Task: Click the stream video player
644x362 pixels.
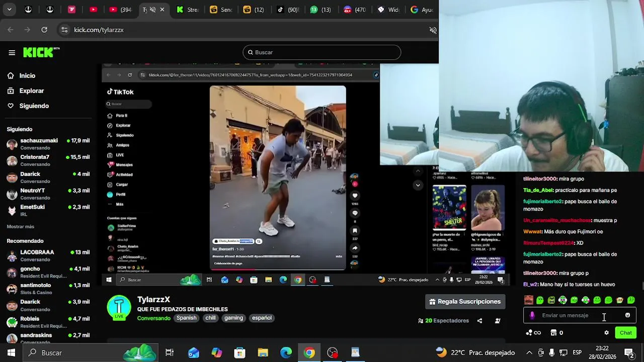Action: click(305, 175)
